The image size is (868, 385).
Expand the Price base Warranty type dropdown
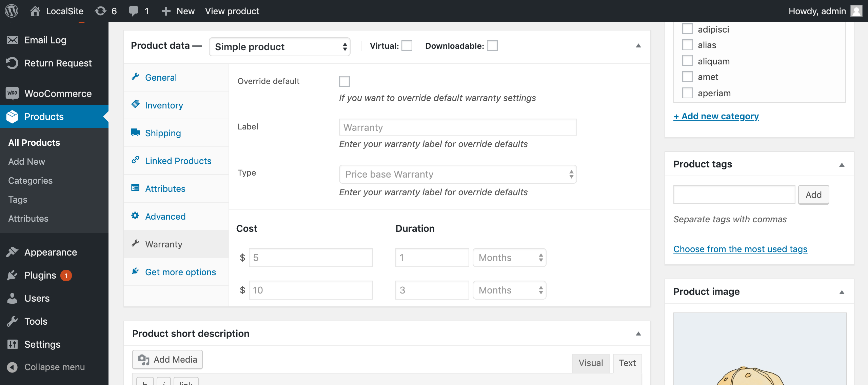pos(458,174)
